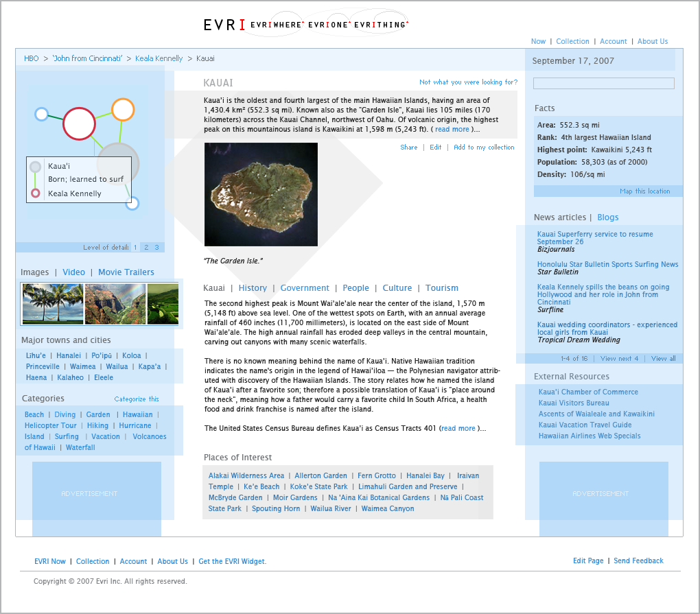Open Waimea Canyon place link
This screenshot has width=700, height=614.
388,508
